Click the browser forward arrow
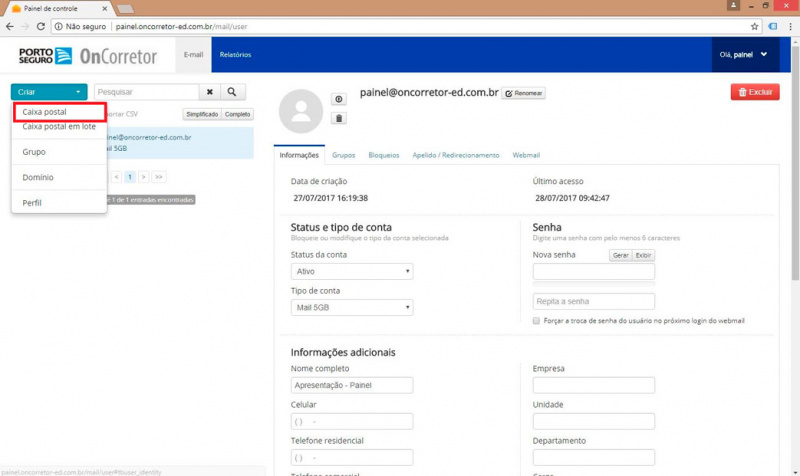This screenshot has height=476, width=800. 25,27
